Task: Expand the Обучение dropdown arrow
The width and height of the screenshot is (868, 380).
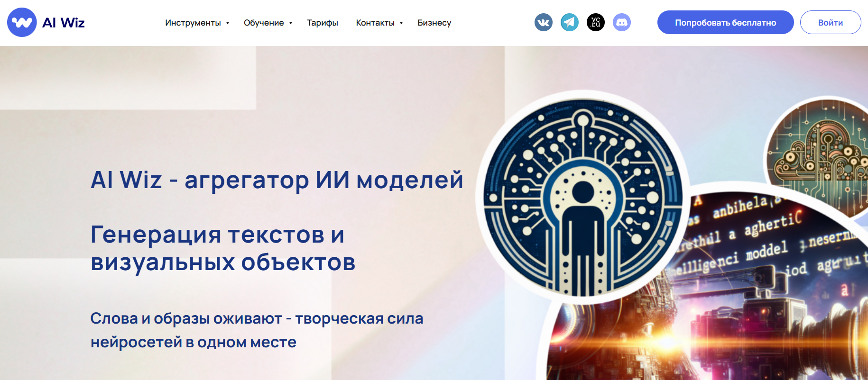Action: pyautogui.click(x=291, y=23)
